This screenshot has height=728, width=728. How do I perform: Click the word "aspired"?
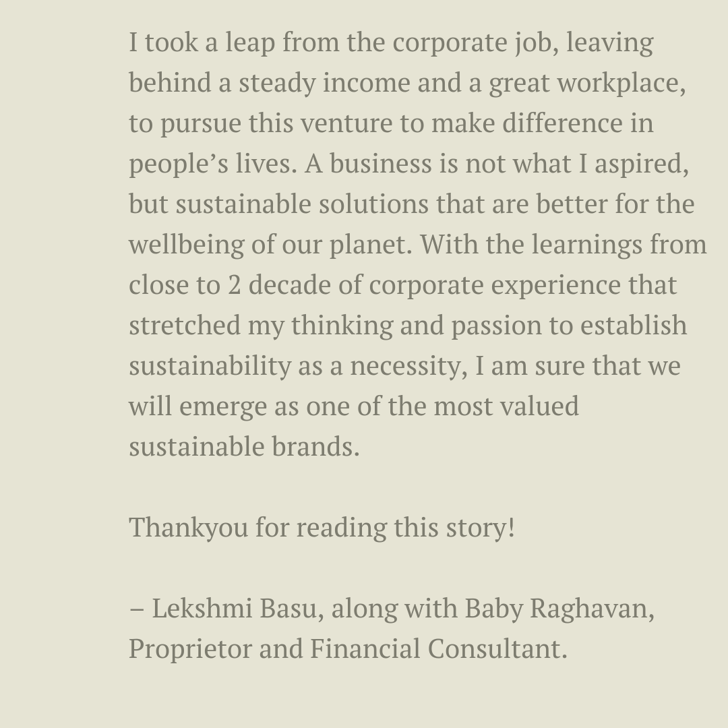[x=640, y=164]
